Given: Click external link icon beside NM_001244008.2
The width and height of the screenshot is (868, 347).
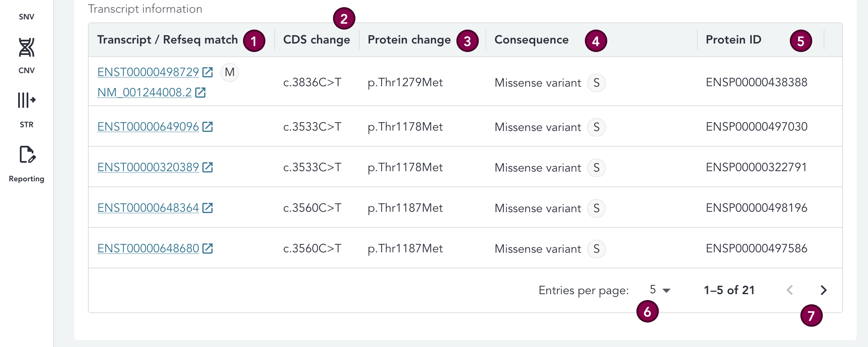Looking at the screenshot, I should coord(200,93).
